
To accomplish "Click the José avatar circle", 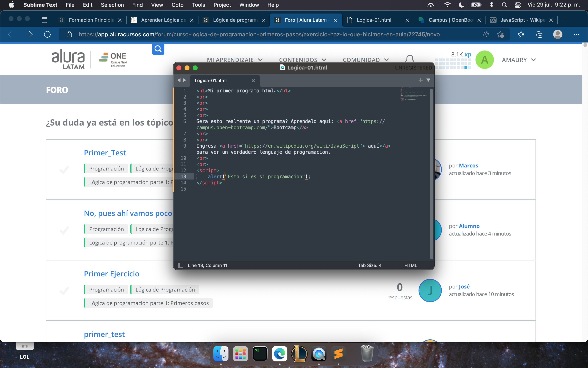I will click(430, 290).
